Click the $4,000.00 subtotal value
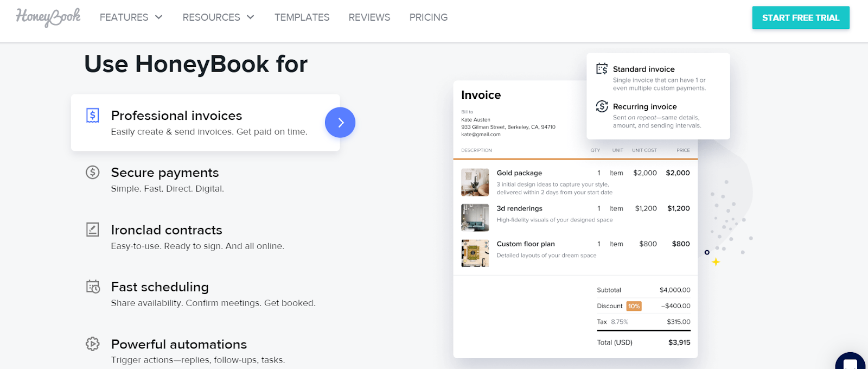 675,290
